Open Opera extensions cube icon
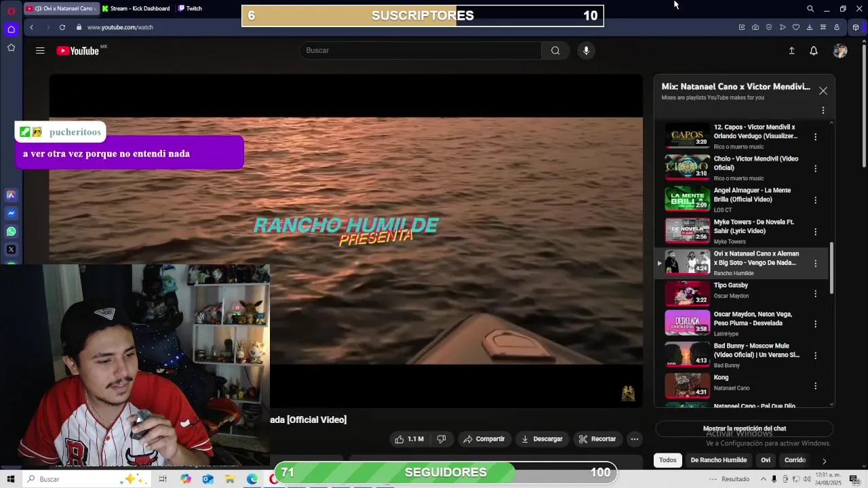 click(856, 27)
